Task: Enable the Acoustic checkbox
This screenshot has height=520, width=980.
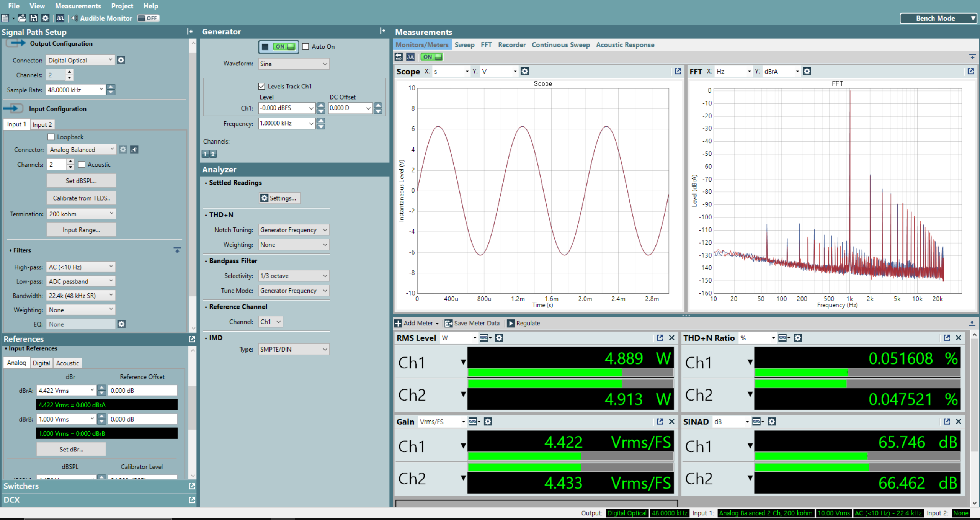Action: pos(82,165)
